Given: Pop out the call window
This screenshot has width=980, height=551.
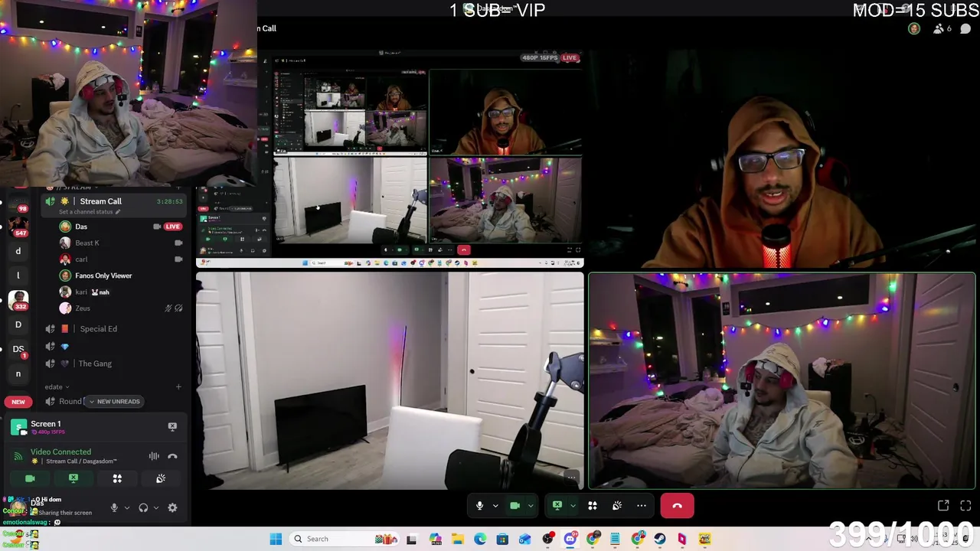Looking at the screenshot, I should (943, 506).
